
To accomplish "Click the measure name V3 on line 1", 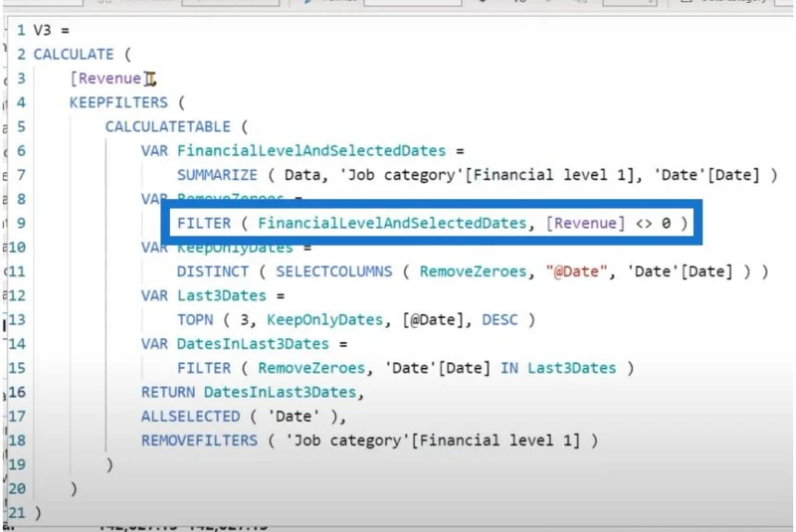I will click(42, 30).
